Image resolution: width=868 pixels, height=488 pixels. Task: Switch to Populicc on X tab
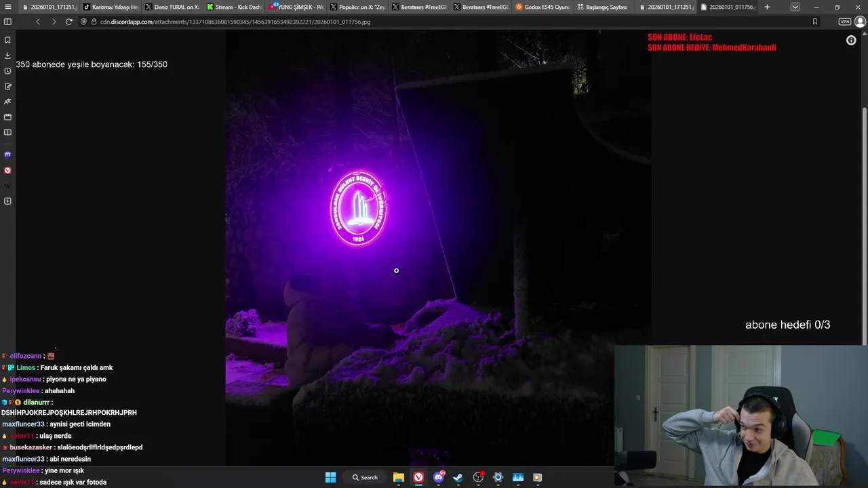(356, 7)
